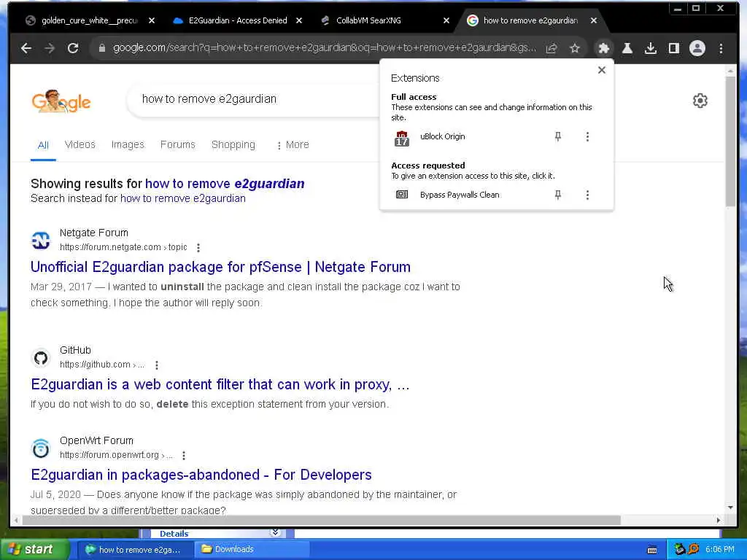This screenshot has width=747, height=560.
Task: Open the profile avatar menu
Action: tap(697, 48)
